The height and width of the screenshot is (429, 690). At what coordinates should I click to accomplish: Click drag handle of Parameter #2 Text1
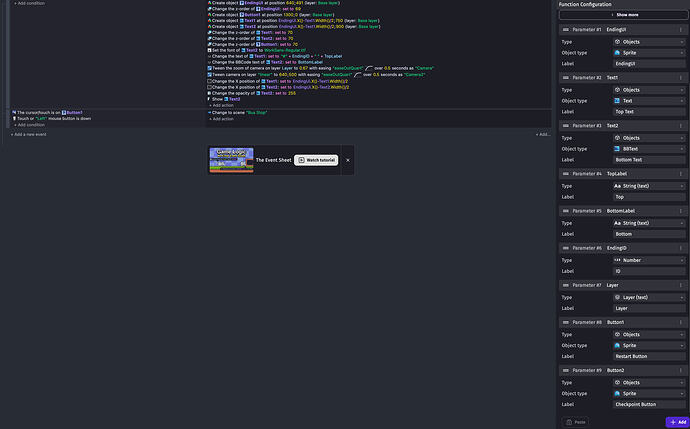[x=565, y=77]
